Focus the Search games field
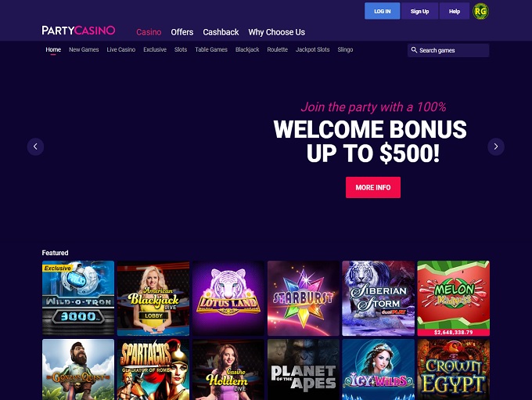The height and width of the screenshot is (400, 532). 448,50
